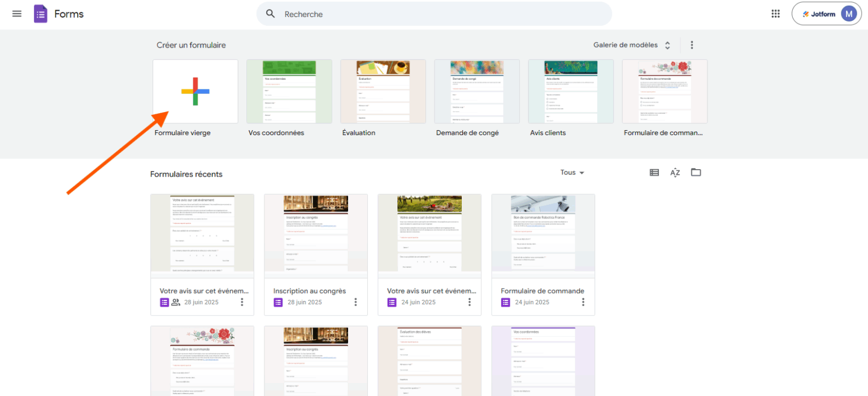Viewport: 868px width, 396px height.
Task: Sort recent forms with the A-Z icon
Action: click(x=675, y=172)
